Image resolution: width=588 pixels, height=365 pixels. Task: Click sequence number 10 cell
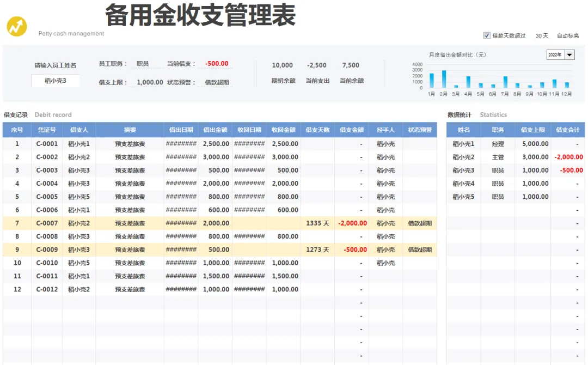pos(17,263)
